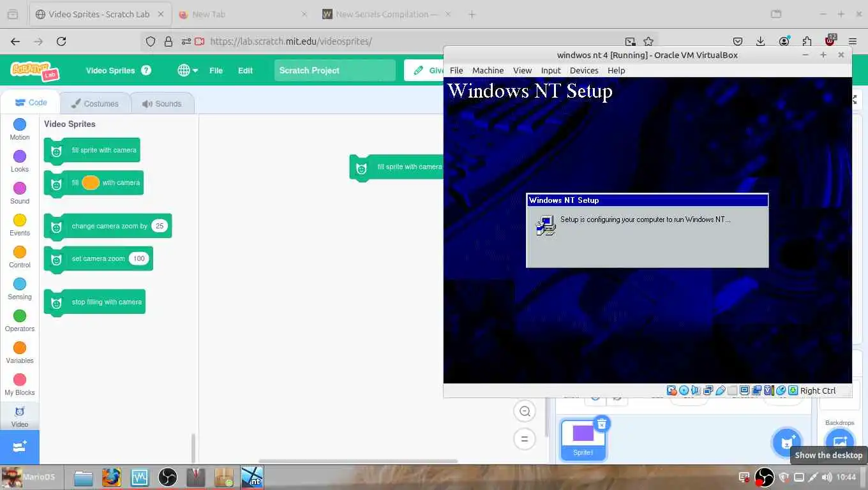Select the Events block category

20,225
